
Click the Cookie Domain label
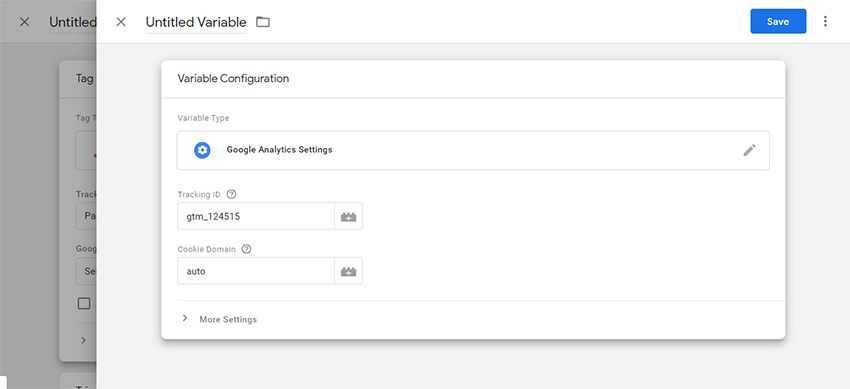[x=207, y=249]
